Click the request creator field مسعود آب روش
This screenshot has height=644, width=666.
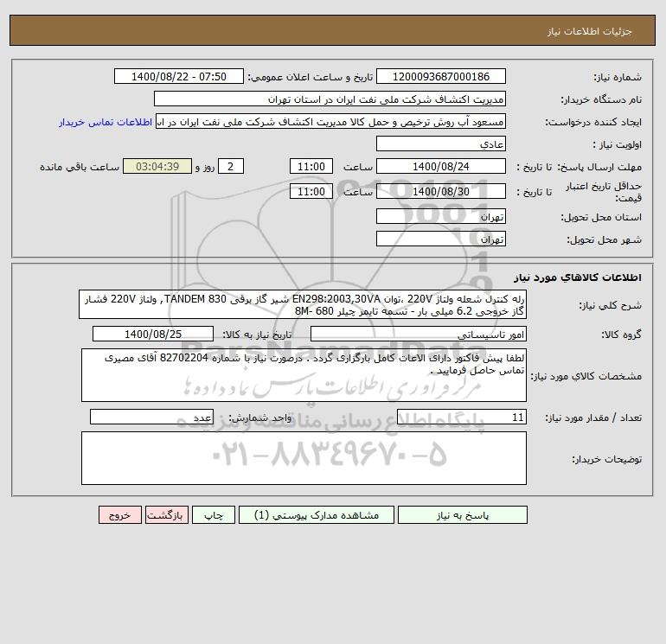tap(330, 122)
